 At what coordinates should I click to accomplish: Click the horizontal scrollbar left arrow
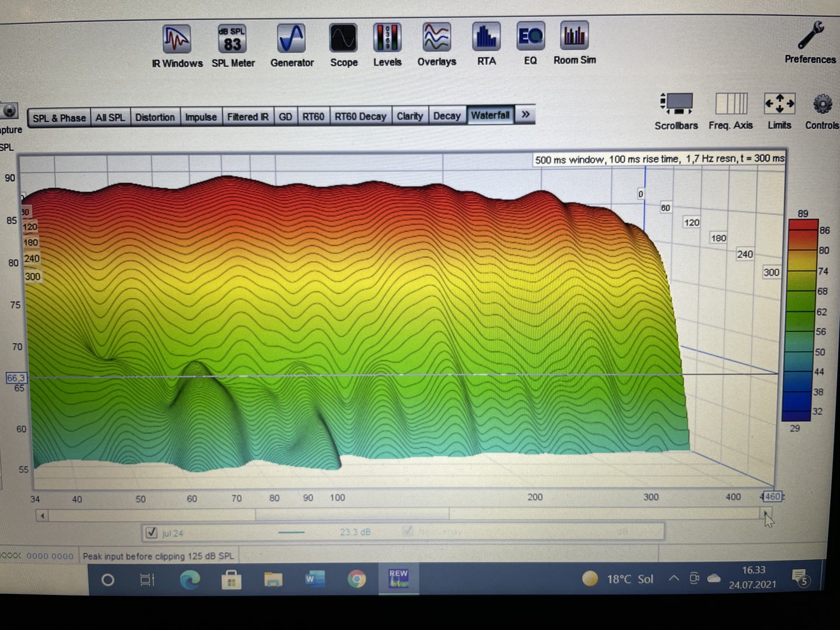tap(42, 516)
